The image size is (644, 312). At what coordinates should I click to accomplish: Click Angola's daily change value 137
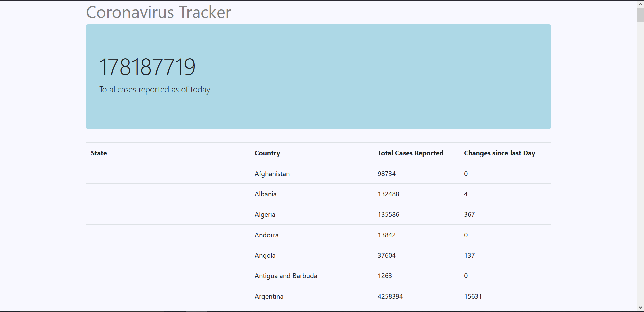469,255
